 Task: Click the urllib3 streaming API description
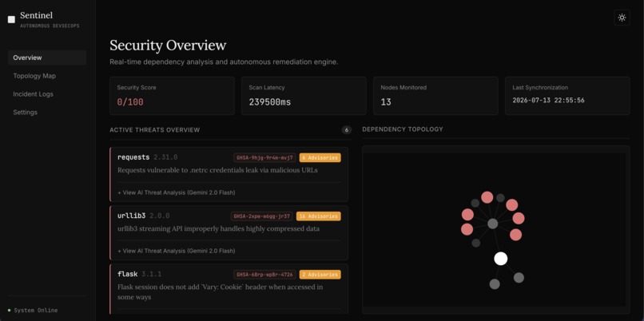218,228
